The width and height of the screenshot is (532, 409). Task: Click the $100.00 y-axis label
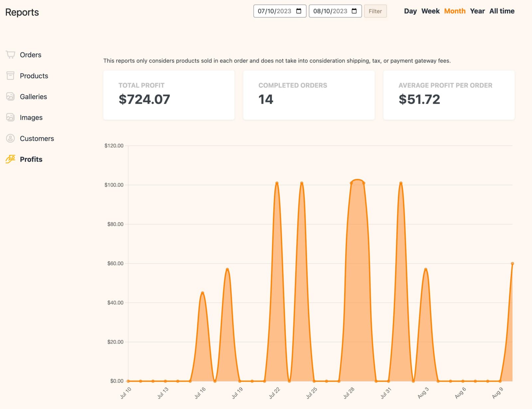coord(114,185)
